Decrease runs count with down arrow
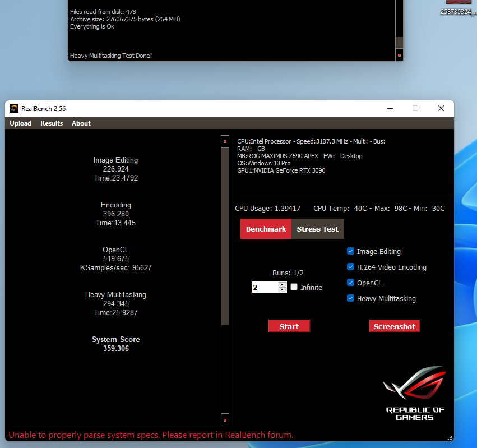This screenshot has width=477, height=448. pyautogui.click(x=283, y=289)
